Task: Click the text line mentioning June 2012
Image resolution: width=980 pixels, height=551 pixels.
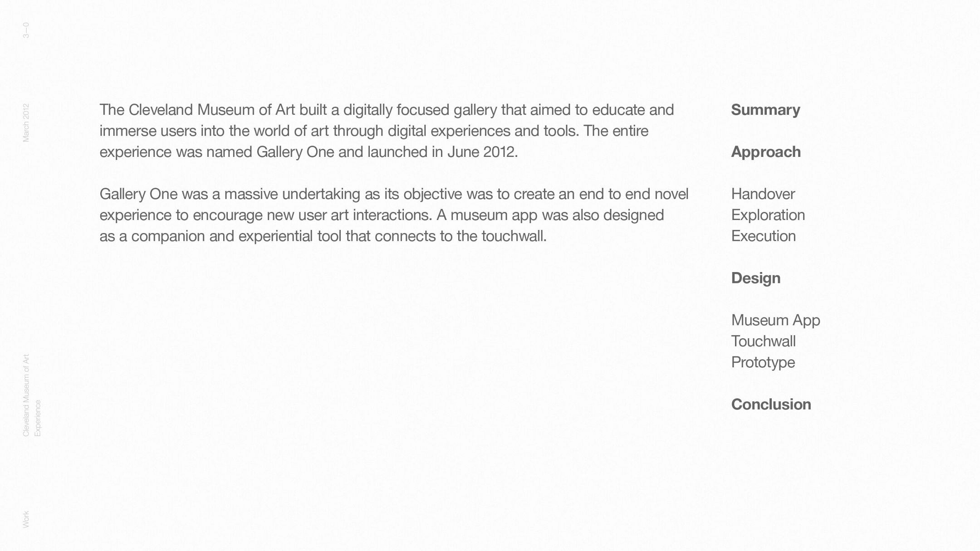Action: click(309, 152)
